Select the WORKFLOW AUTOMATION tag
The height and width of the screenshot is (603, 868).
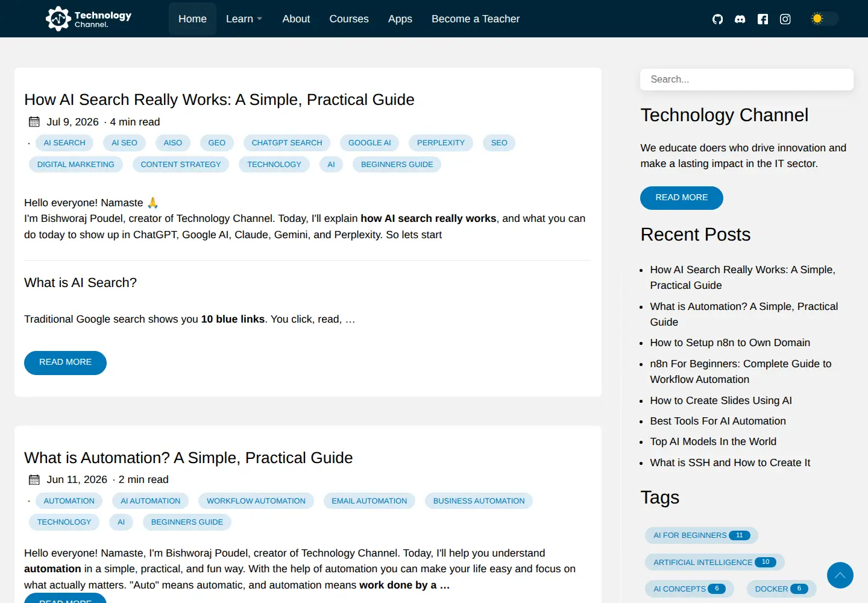pyautogui.click(x=256, y=501)
